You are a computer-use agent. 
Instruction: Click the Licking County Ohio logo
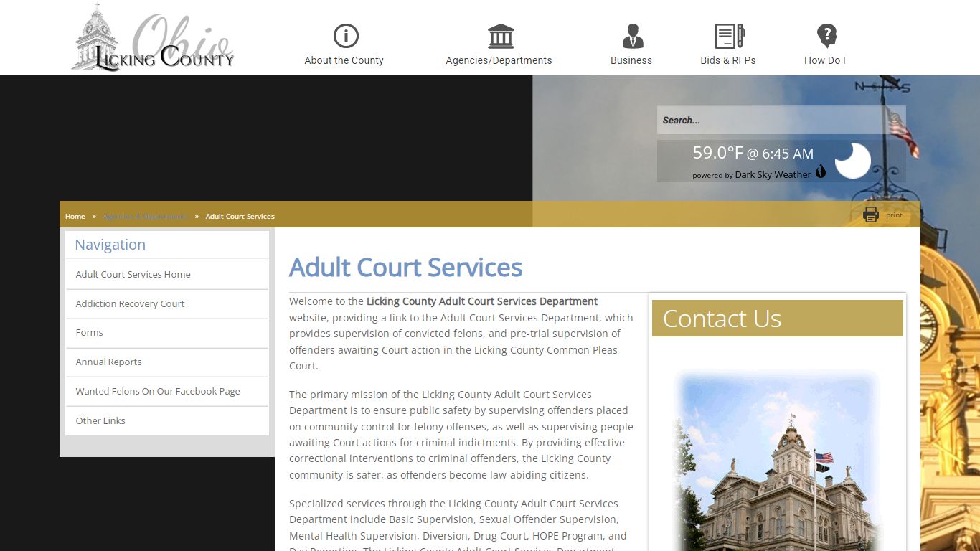(x=154, y=39)
